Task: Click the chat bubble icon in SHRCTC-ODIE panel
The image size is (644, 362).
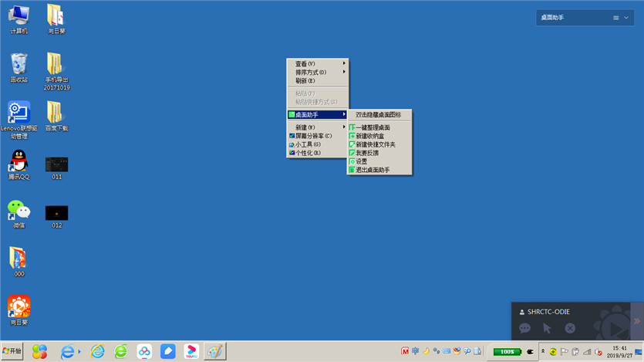Action: pyautogui.click(x=524, y=328)
